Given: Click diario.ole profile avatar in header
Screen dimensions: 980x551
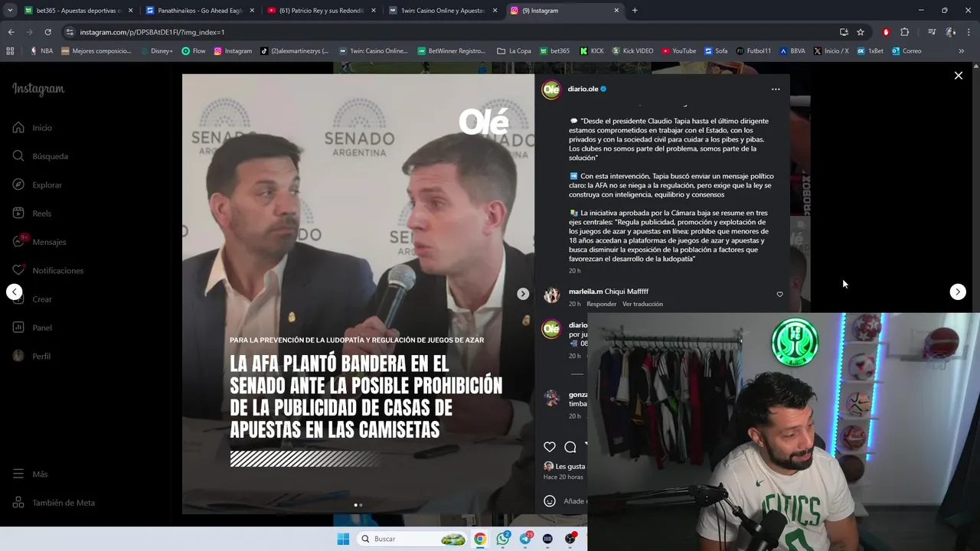Looking at the screenshot, I should click(551, 90).
